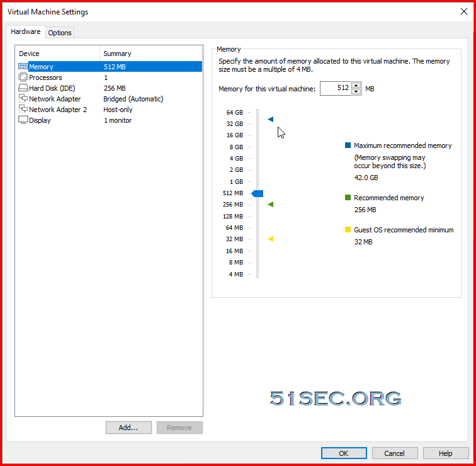This screenshot has width=476, height=466.
Task: Click the 16 GB scale label
Action: click(x=235, y=135)
